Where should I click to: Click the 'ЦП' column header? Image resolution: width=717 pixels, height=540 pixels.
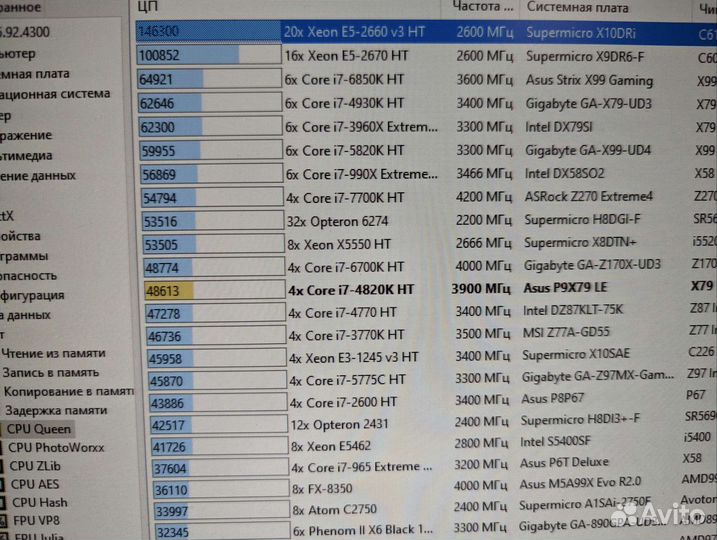[148, 6]
